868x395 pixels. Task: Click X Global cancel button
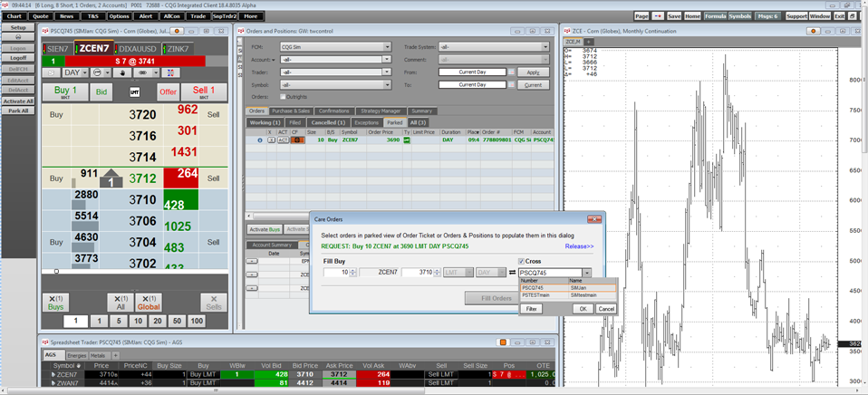click(148, 303)
